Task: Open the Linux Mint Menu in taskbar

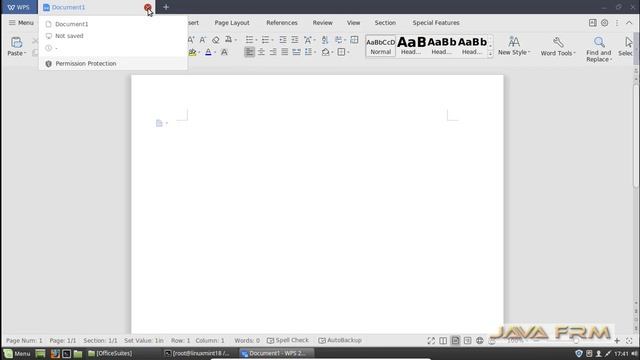Action: point(17,353)
